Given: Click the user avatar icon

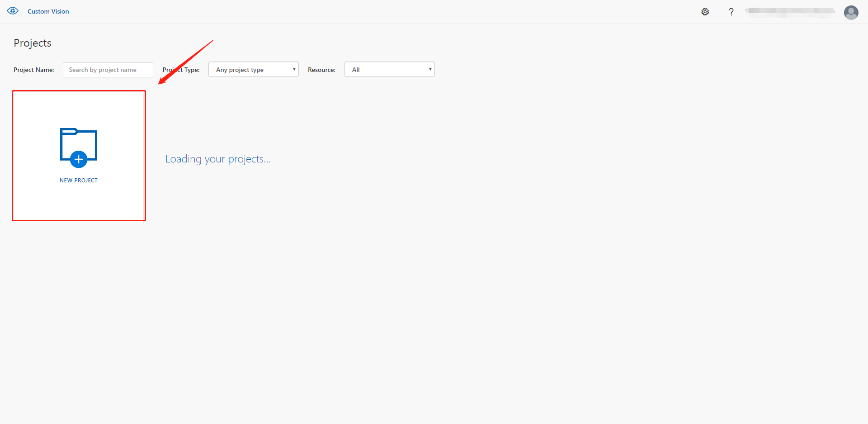Looking at the screenshot, I should click(851, 12).
